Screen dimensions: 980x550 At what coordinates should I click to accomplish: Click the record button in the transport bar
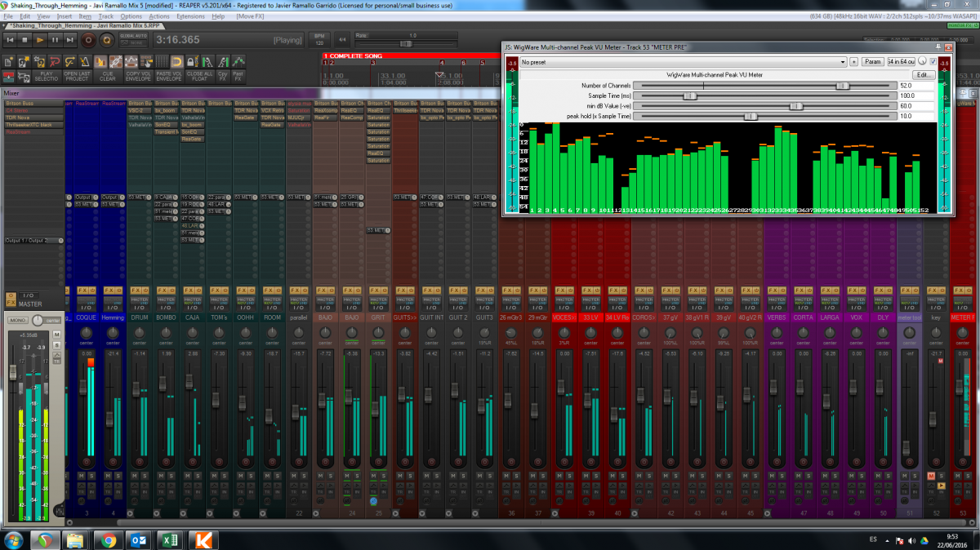pos(87,39)
